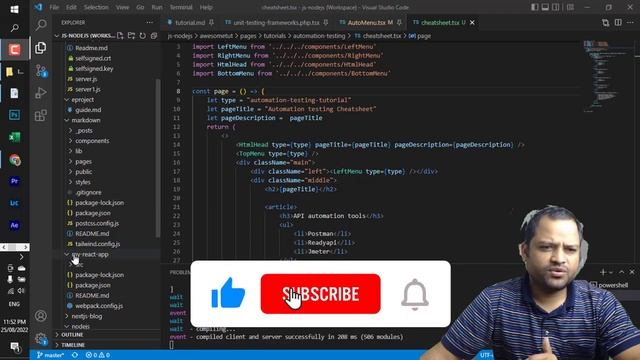The image size is (640, 360).
Task: Open the Manage gear icon
Action: pyautogui.click(x=41, y=338)
